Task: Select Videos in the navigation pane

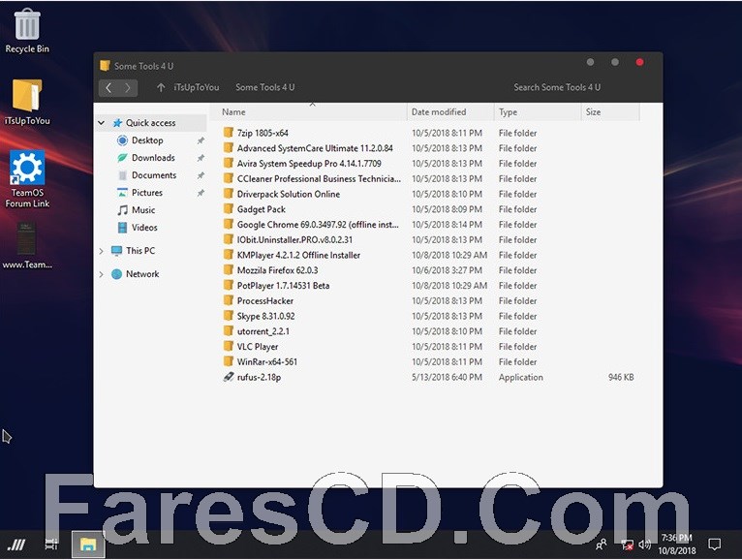Action: (x=144, y=228)
